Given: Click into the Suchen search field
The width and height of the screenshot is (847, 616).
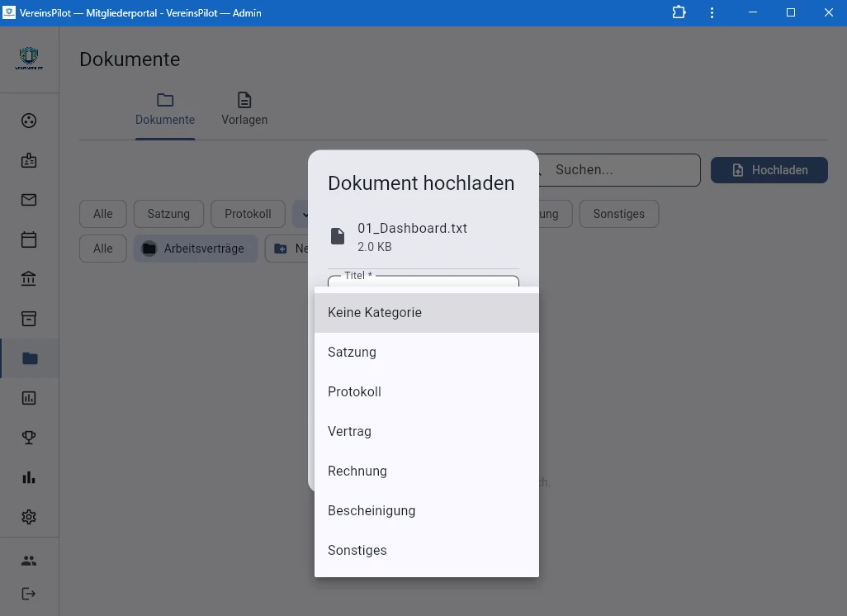Looking at the screenshot, I should point(623,170).
